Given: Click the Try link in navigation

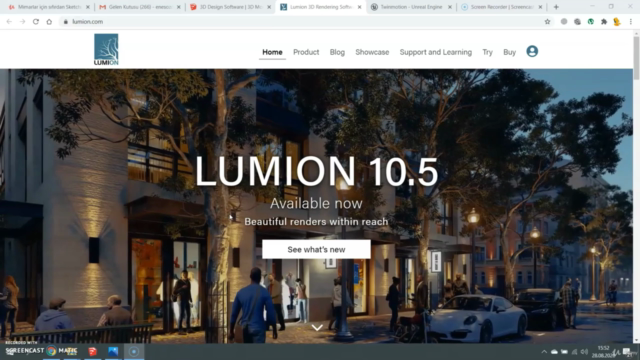Looking at the screenshot, I should pyautogui.click(x=487, y=52).
